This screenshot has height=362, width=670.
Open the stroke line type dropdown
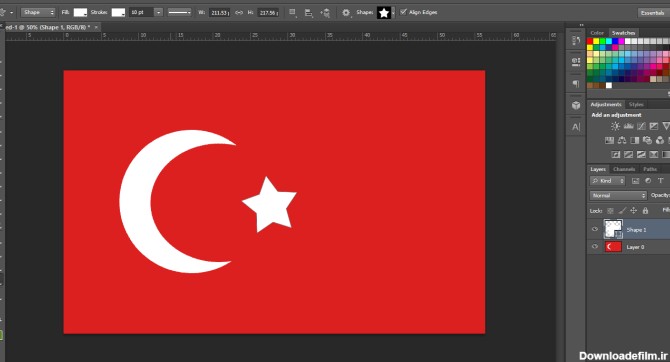179,12
